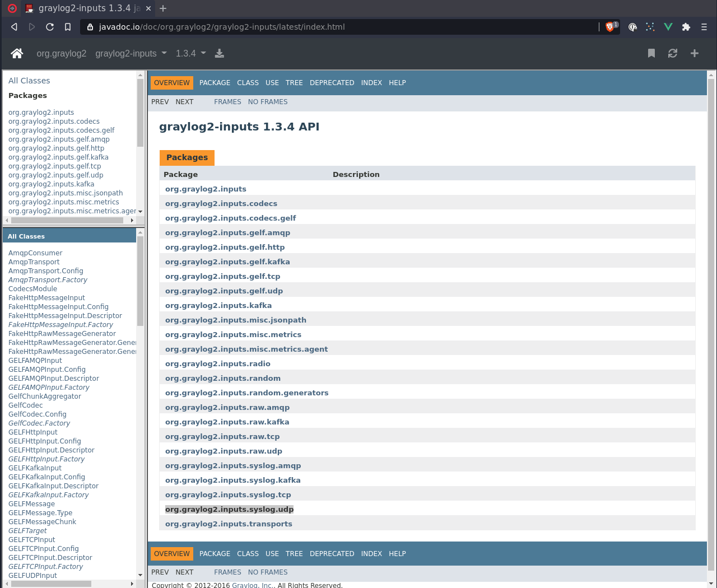Close the graylog2-inputs browser tab

148,8
